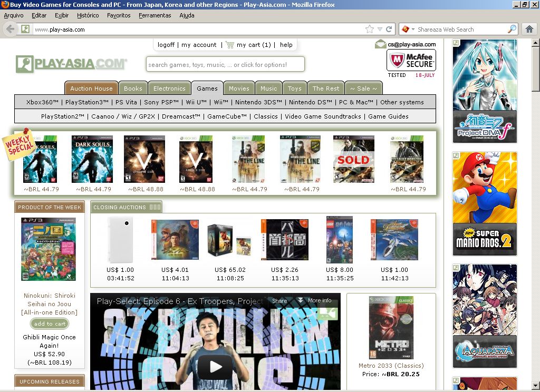Click the envelope icon beside cs@play-asia.com
Screen dimensions: 540x392
(x=380, y=44)
